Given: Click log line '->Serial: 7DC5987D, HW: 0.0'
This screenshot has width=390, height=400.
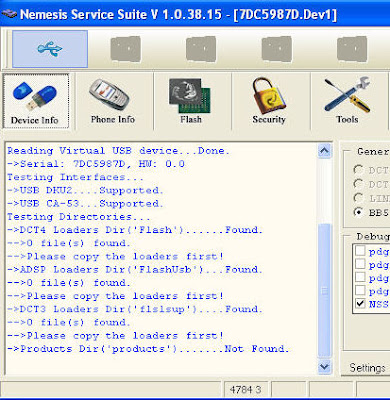Looking at the screenshot, I should click(96, 164).
